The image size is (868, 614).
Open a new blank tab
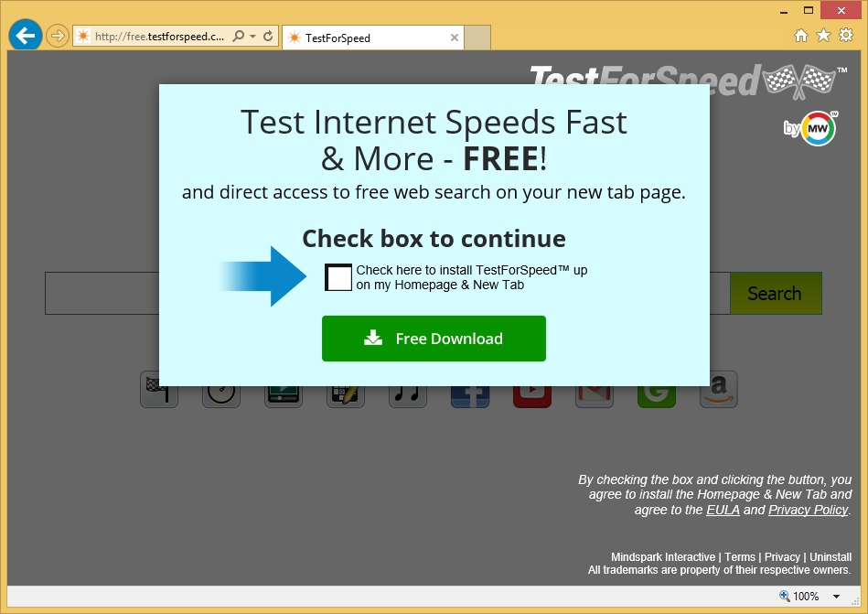click(477, 38)
